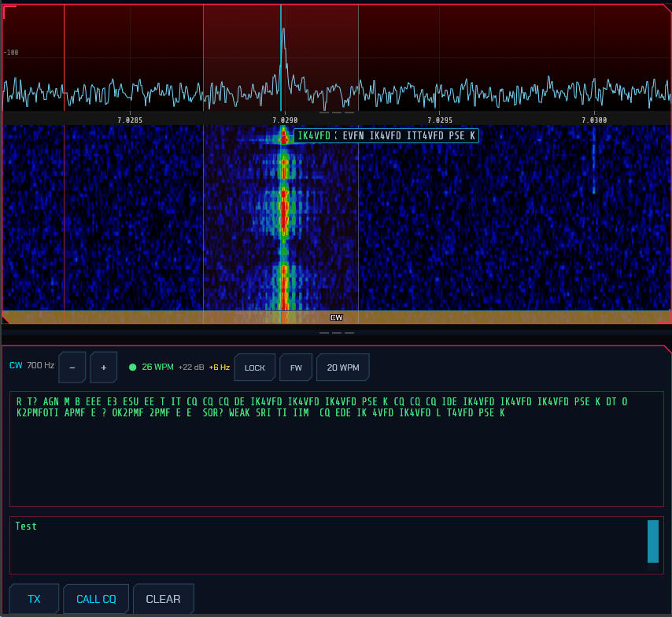
Task: Click the 7.0290 frequency label
Action: click(285, 120)
